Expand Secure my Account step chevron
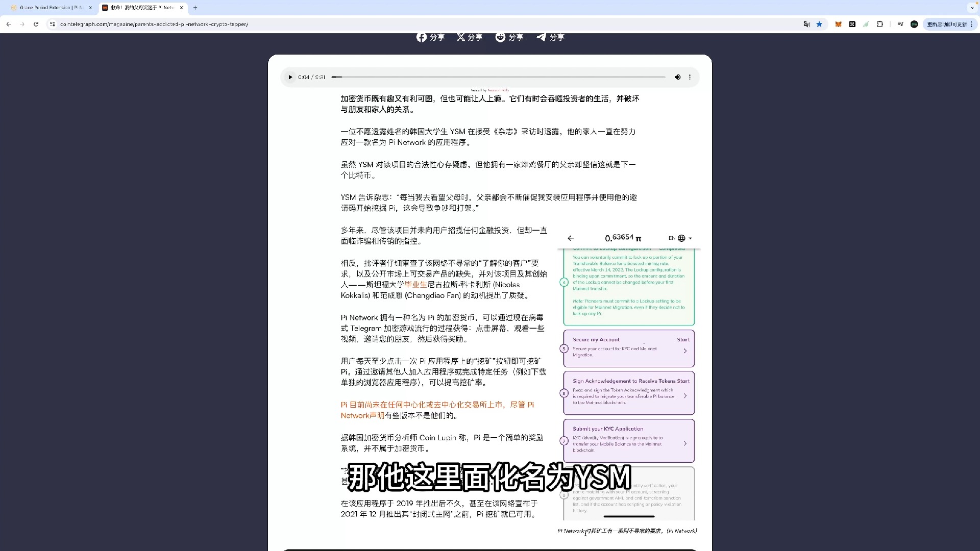980x551 pixels. coord(685,351)
